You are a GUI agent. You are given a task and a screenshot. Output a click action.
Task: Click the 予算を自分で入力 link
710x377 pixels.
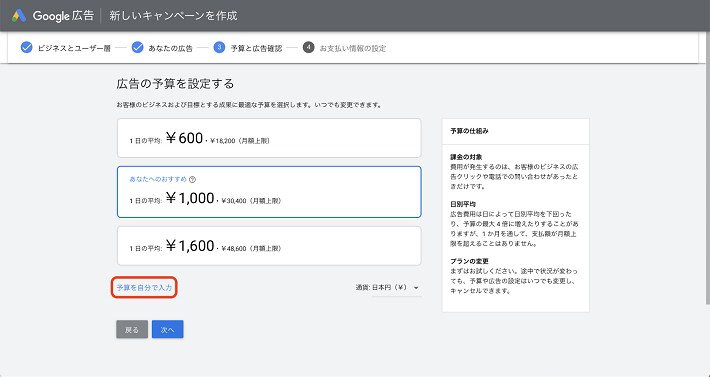click(x=144, y=288)
